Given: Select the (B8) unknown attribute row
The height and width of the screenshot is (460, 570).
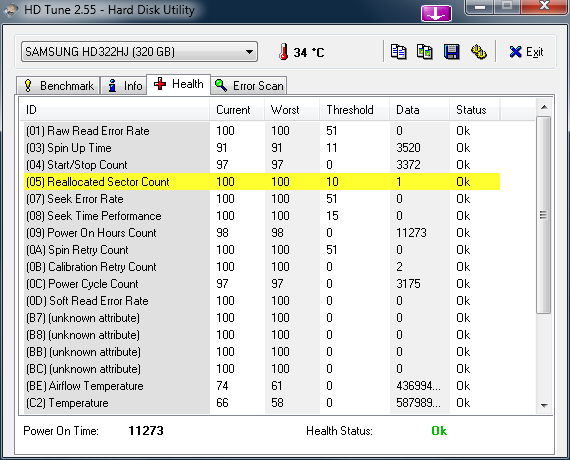Looking at the screenshot, I should click(x=262, y=335).
